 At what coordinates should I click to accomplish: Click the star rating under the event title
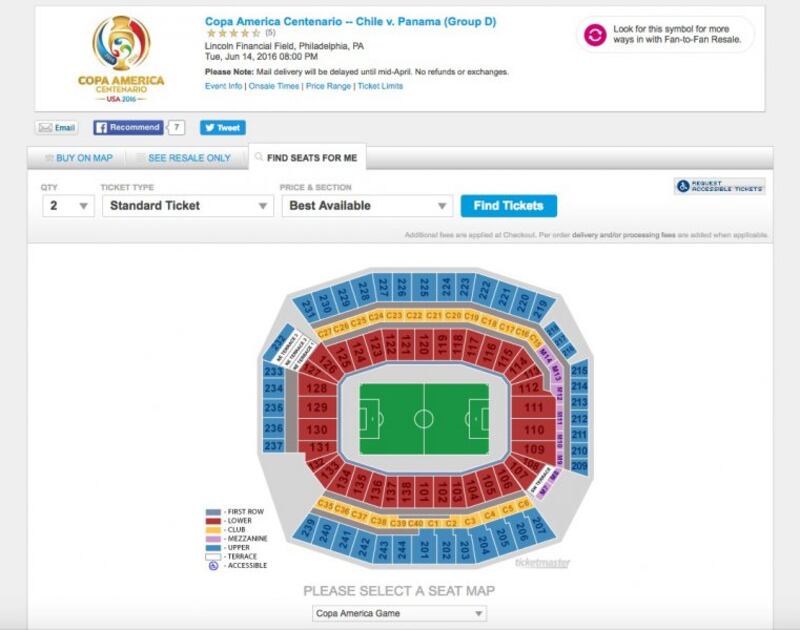[234, 33]
